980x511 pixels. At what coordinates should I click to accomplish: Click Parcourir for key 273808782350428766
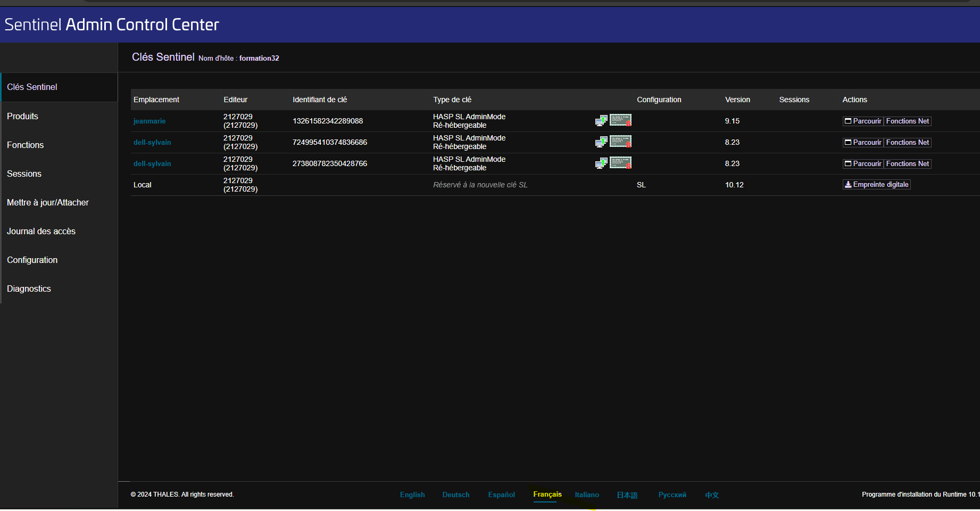(x=863, y=164)
